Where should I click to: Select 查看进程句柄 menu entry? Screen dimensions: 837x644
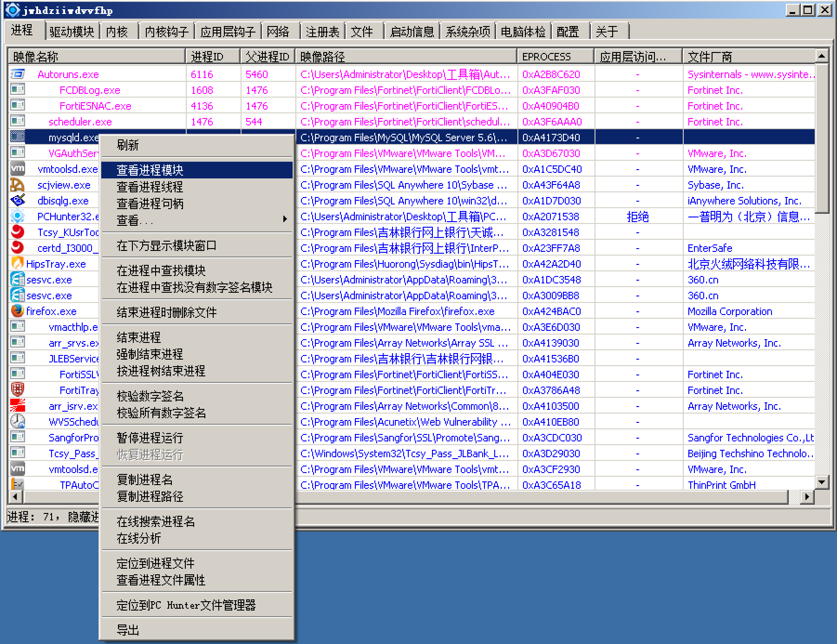click(197, 204)
